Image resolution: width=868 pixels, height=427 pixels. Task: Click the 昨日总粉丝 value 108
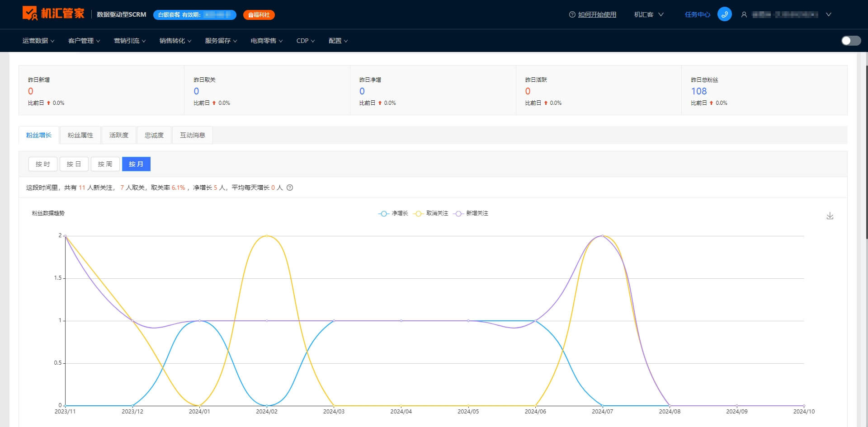coord(699,91)
